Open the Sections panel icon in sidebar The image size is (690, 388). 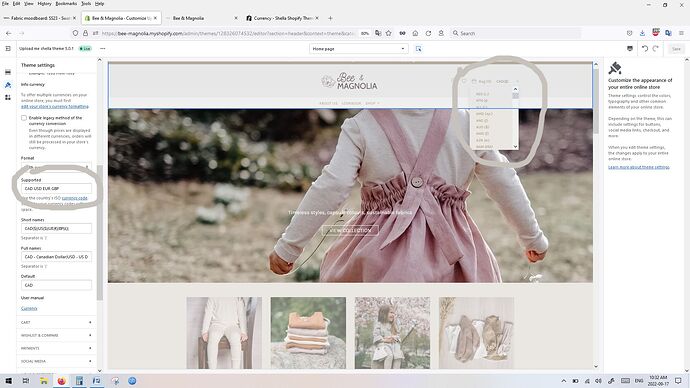8,72
